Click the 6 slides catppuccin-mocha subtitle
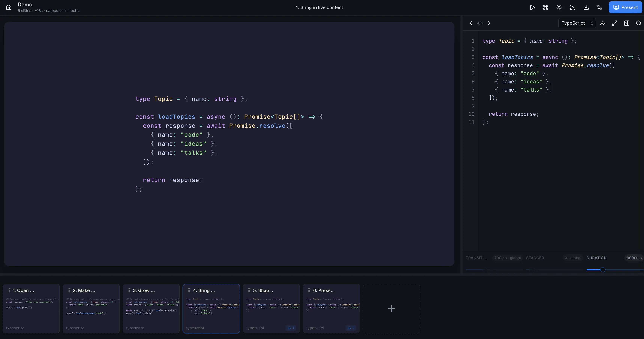 (x=48, y=11)
